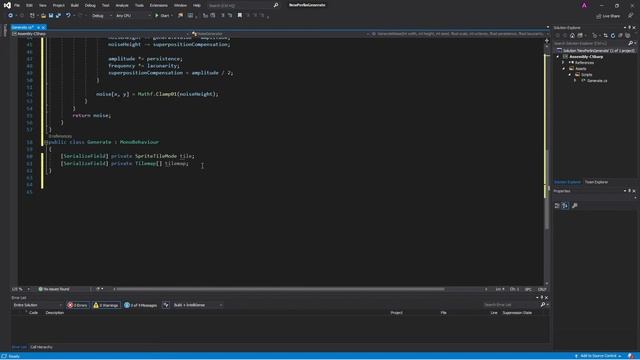Click the Open File folder icon
Image resolution: width=640 pixels, height=360 pixels.
click(43, 16)
